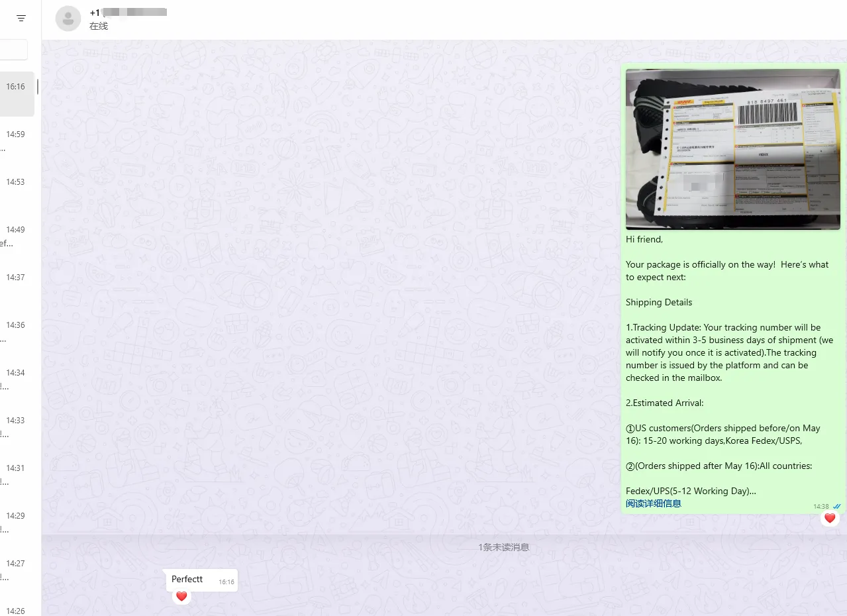Open the chat timed 14:29
847x616 pixels.
click(17, 523)
